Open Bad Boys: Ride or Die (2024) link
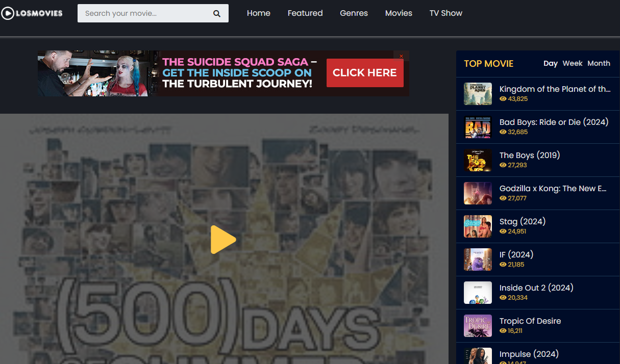Screen dimensions: 620x364 554,122
